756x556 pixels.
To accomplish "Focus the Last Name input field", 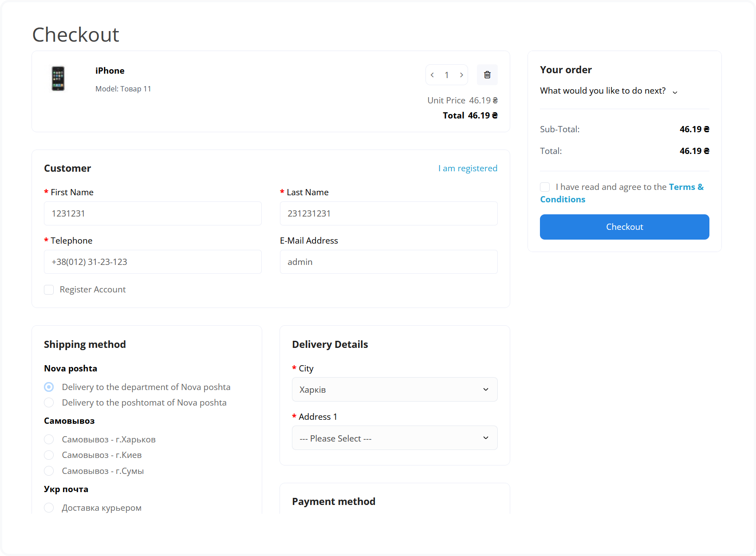I will tap(389, 213).
